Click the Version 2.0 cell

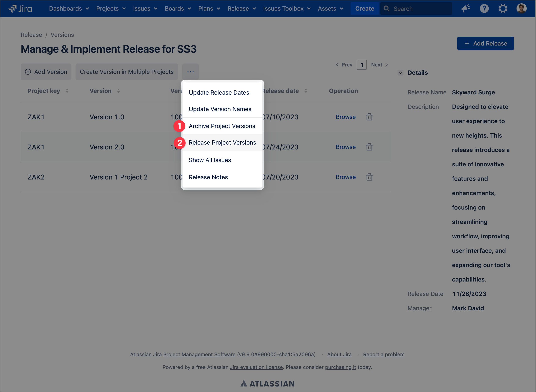click(107, 147)
